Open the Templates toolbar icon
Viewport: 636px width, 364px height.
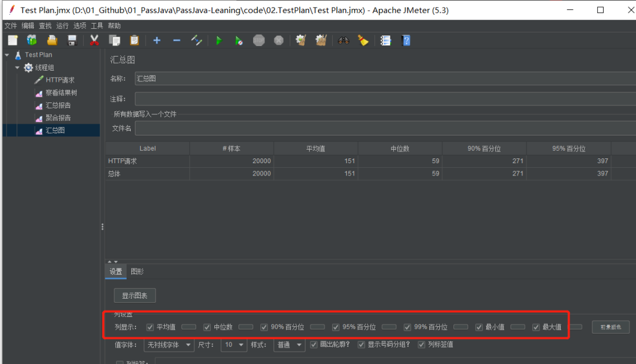click(32, 41)
